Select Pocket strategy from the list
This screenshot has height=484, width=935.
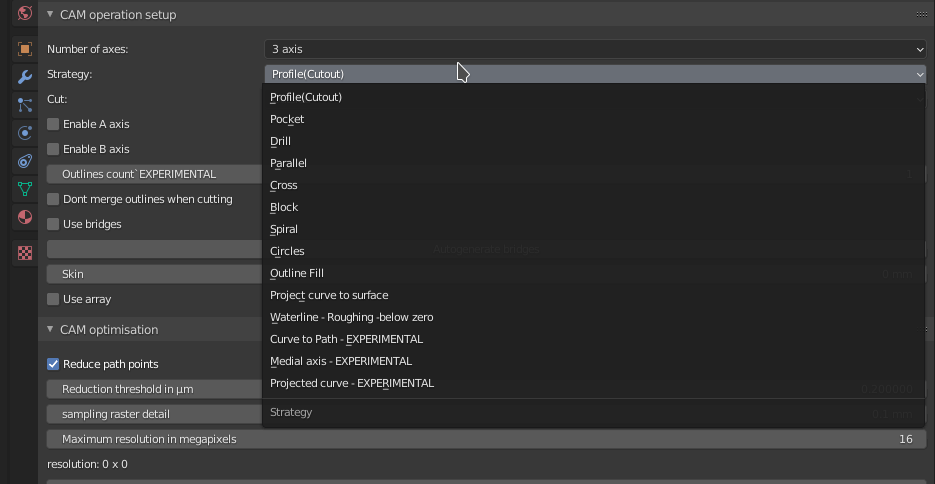point(287,119)
